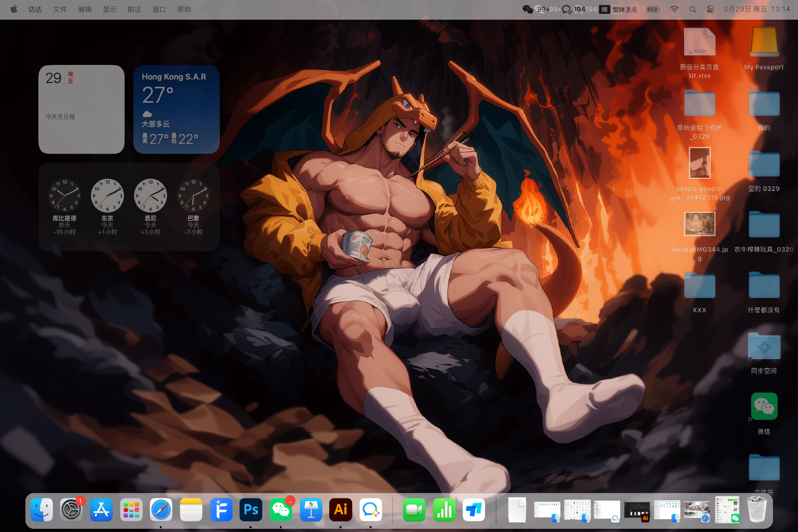
Task: Open Photoshop from the dock
Action: [251, 510]
